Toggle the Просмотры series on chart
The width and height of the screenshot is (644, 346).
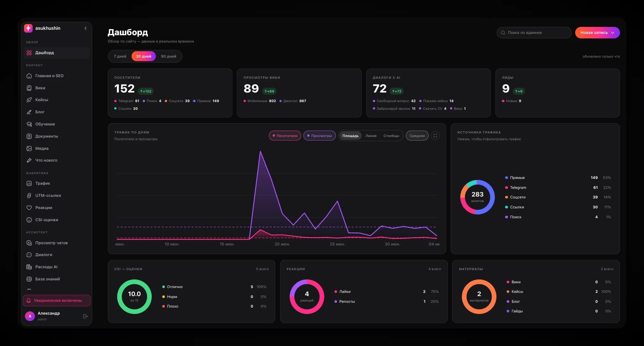(x=319, y=136)
